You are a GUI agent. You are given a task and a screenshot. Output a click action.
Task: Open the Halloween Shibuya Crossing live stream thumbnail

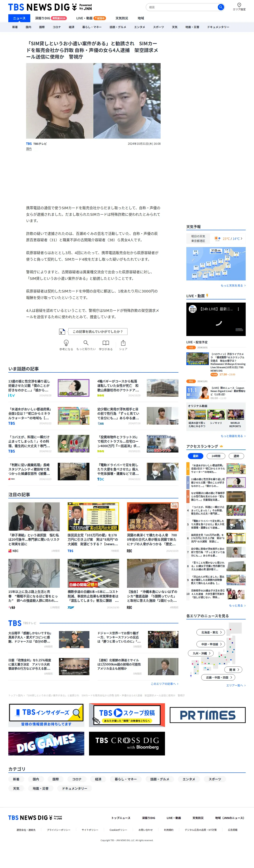(x=197, y=359)
